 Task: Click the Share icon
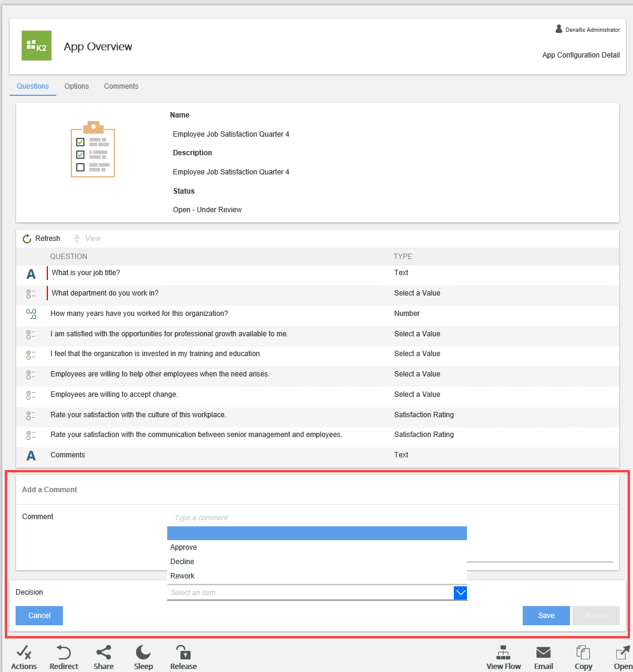point(104,652)
